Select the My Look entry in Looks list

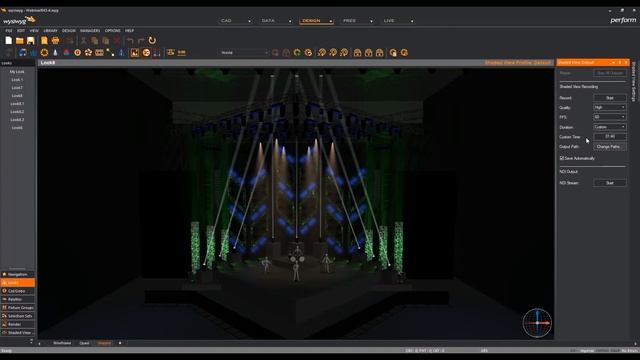tap(17, 72)
